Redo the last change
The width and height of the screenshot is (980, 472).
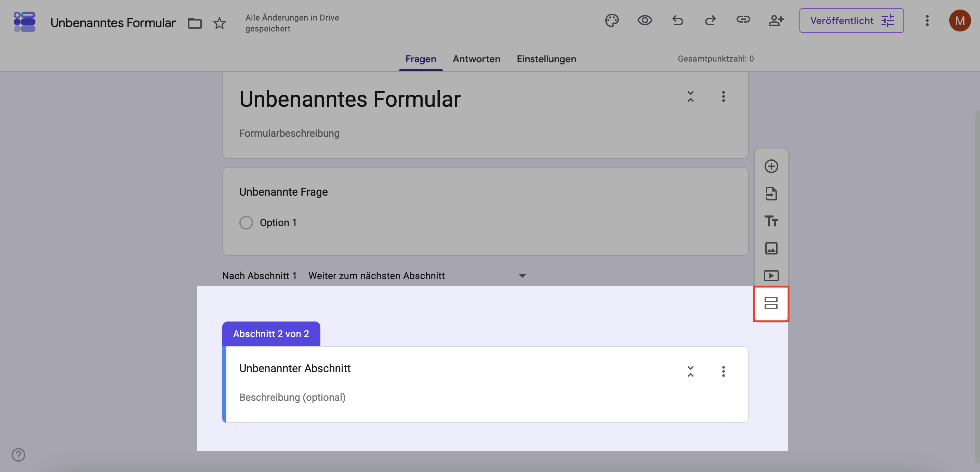click(x=710, y=21)
